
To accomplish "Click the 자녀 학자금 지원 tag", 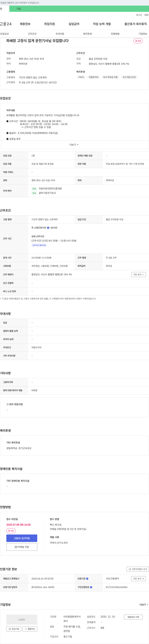I will tap(110, 77).
